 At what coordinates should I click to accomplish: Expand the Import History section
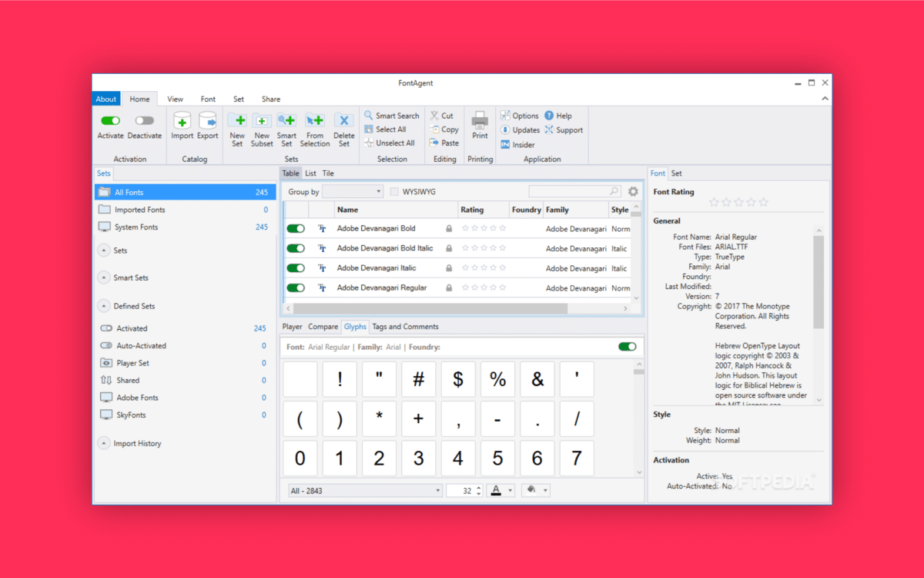(104, 443)
